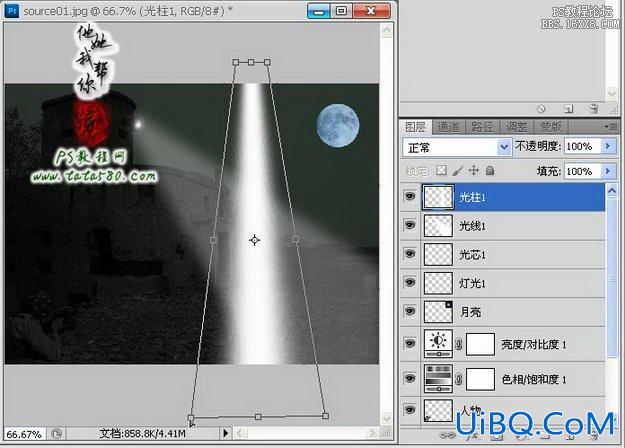625x448 pixels.
Task: Hide the 月亮 layer via eye icon
Action: click(410, 311)
